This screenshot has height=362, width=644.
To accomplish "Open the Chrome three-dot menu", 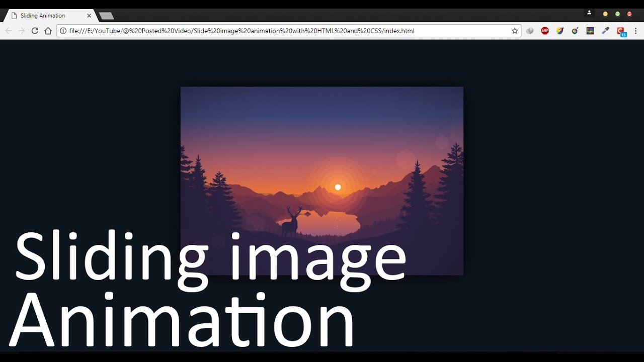I will coord(636,31).
